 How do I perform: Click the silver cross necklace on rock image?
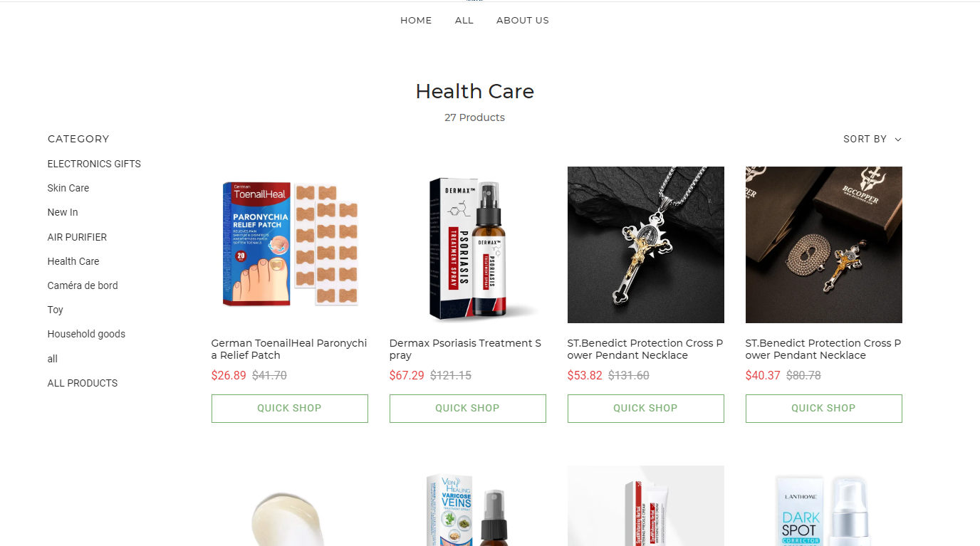click(646, 245)
